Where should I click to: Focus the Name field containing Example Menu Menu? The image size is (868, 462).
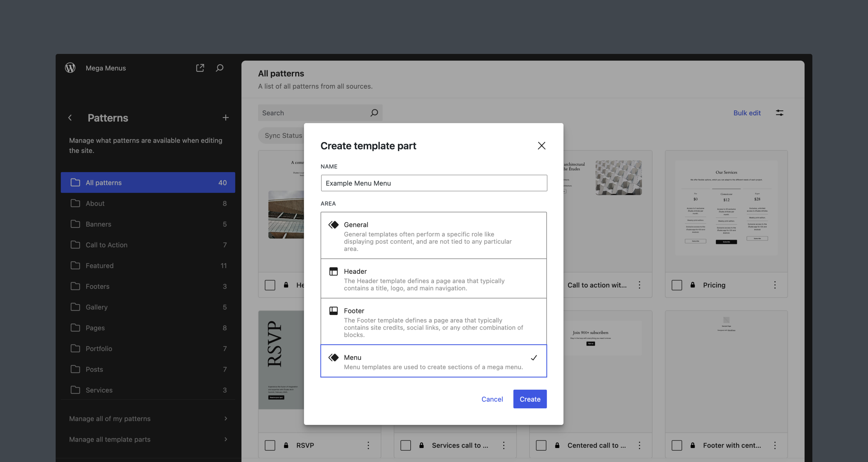[434, 183]
